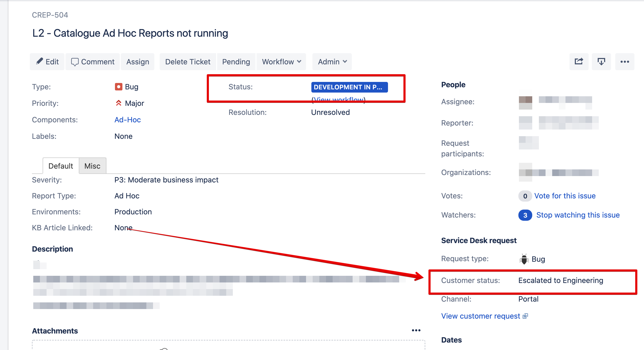Image resolution: width=644 pixels, height=350 pixels.
Task: Click the Description heading
Action: [x=52, y=249]
